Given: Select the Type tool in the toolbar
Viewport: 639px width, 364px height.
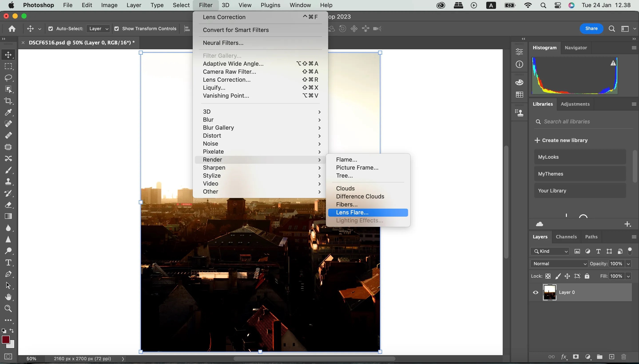Looking at the screenshot, I should (x=8, y=263).
